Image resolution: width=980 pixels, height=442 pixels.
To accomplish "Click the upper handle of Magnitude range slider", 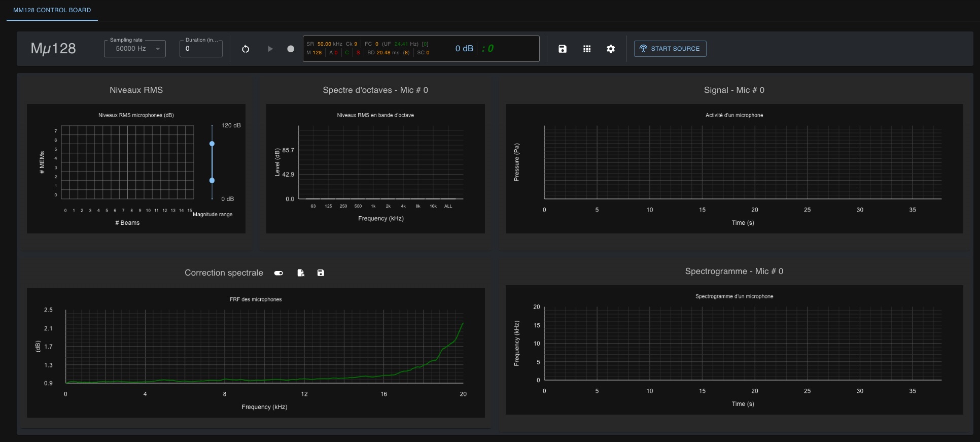I will coord(212,144).
